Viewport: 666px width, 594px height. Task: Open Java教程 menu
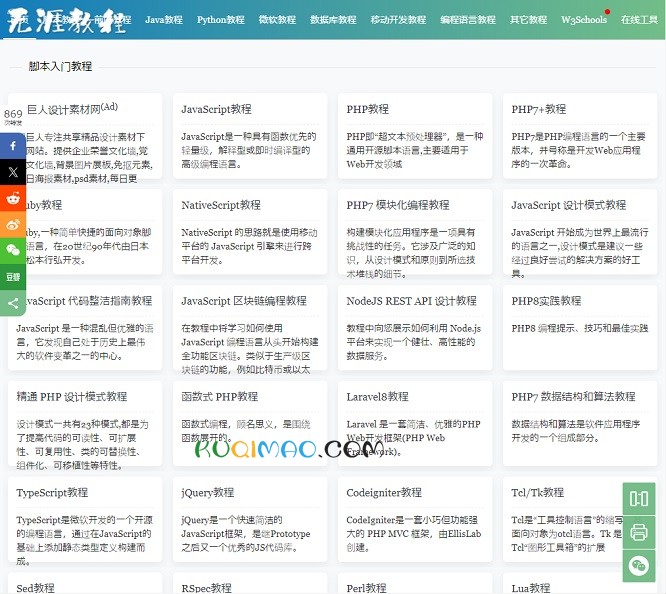coord(164,20)
